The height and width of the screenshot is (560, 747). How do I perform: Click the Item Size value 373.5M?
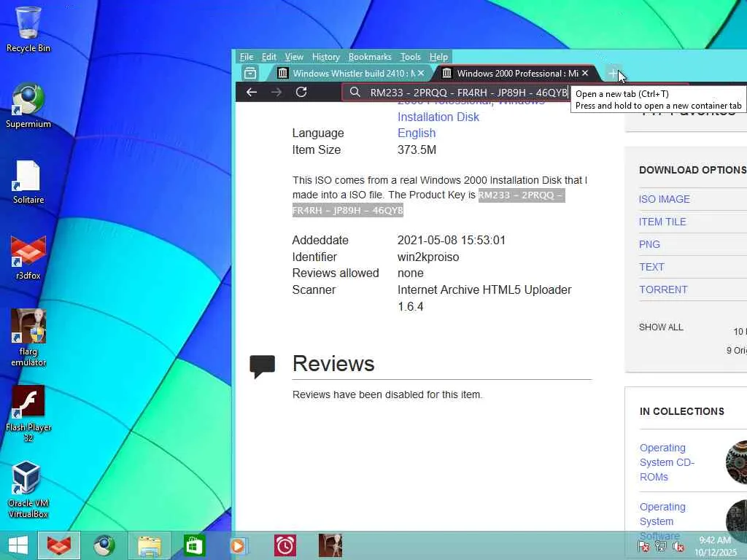417,149
